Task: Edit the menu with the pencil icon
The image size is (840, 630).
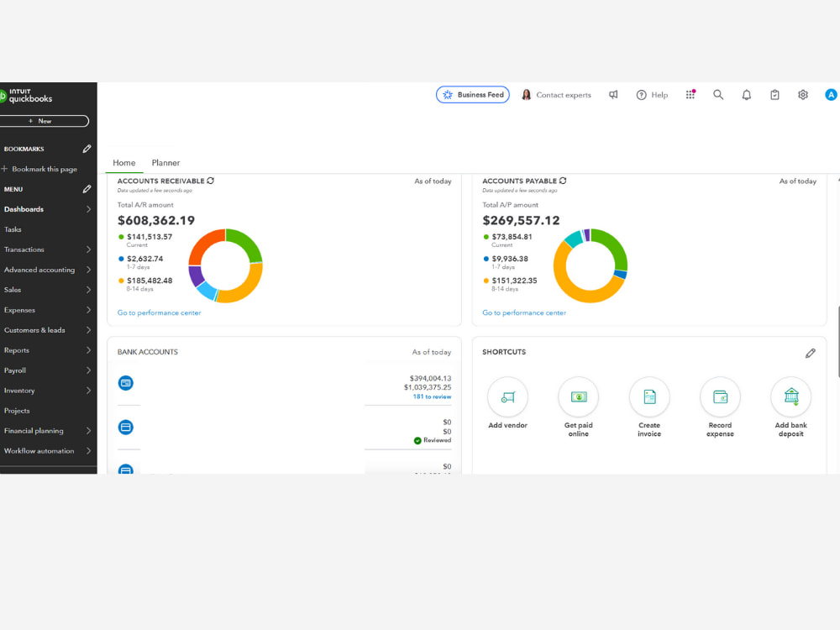Action: [x=87, y=189]
